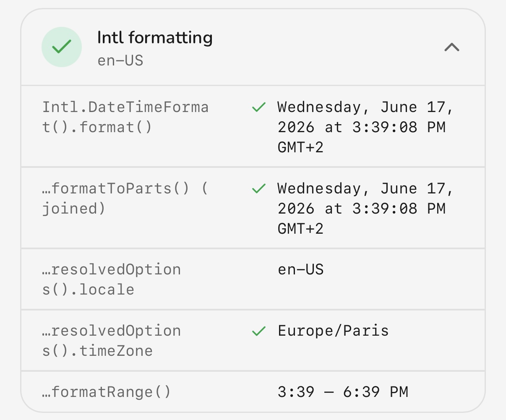Click the formatToParts date value text
Viewport: 506px width, 420px height.
[366, 209]
